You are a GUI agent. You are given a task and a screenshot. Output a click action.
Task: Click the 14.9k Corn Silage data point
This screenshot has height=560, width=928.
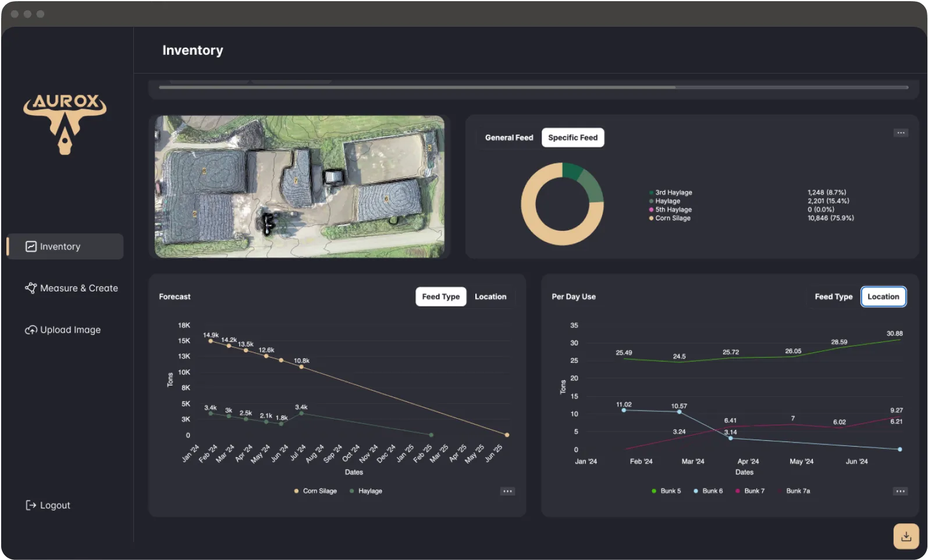click(211, 341)
